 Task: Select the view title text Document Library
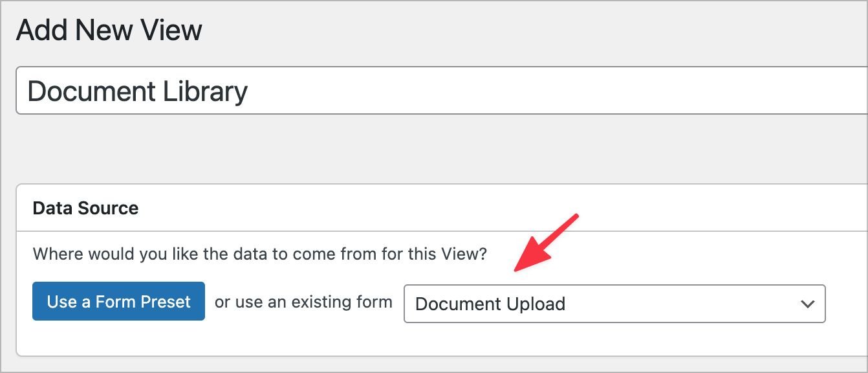click(x=138, y=91)
